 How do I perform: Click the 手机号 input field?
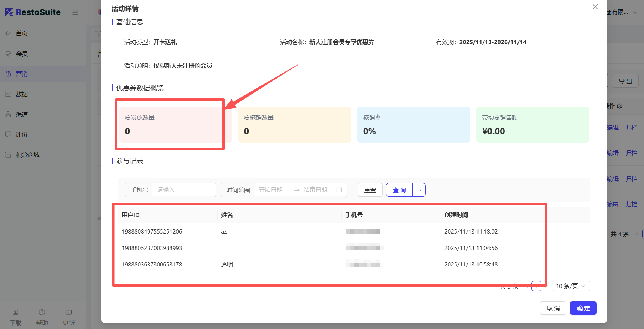(x=183, y=190)
